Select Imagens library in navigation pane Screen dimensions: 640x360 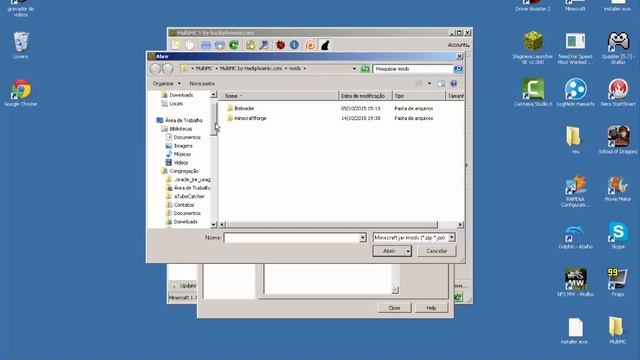(x=179, y=146)
